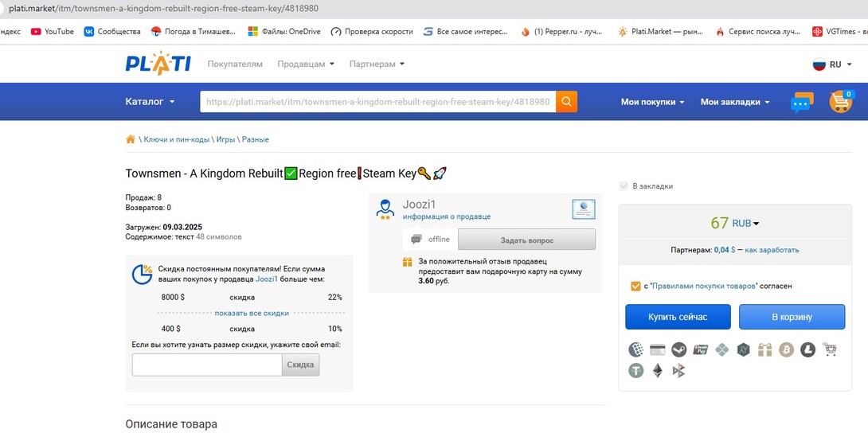Toggle the В закладки checkbox
The width and height of the screenshot is (868, 433).
coord(624,186)
